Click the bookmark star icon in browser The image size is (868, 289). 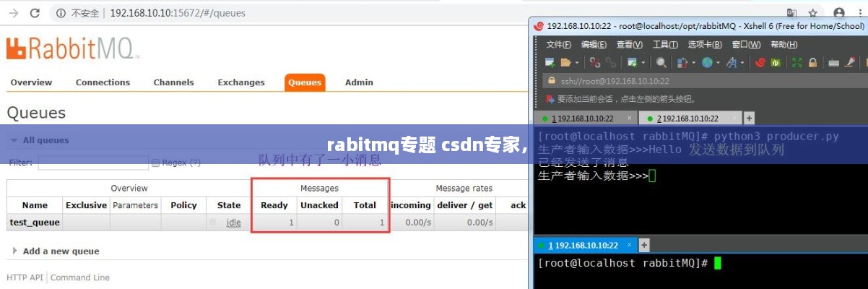pos(812,12)
